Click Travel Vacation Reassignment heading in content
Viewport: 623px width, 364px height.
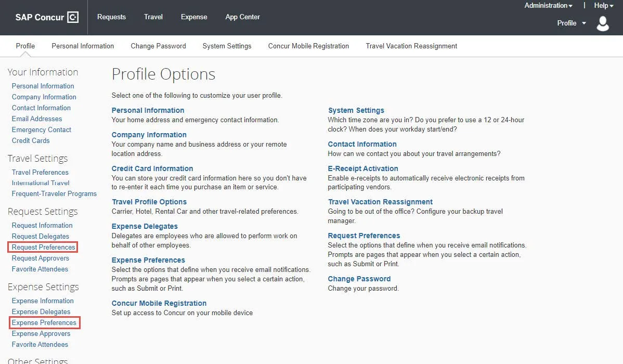380,202
